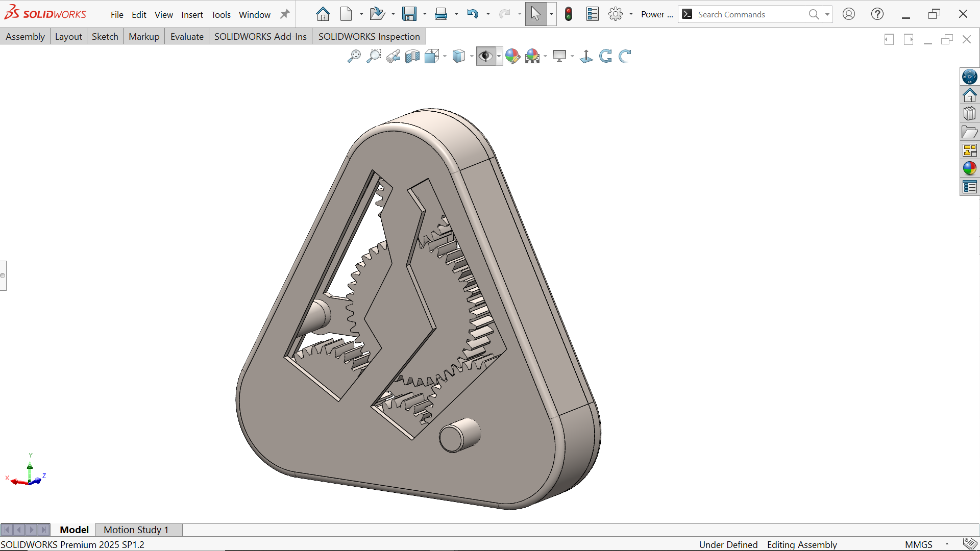Open the Window menu
Viewport: 980px width, 551px height.
click(254, 15)
